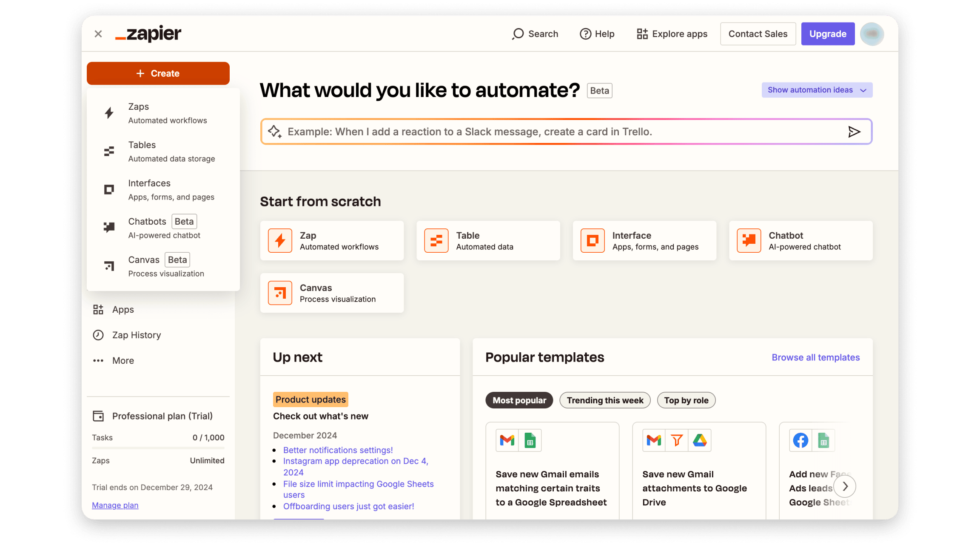Open the Manage plan link
This screenshot has height=545, width=980.
point(115,505)
